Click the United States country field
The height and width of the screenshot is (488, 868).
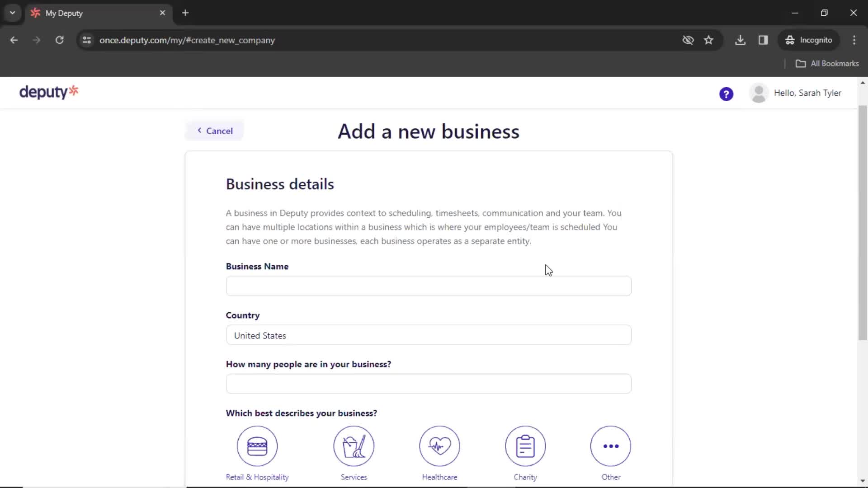[x=428, y=335]
